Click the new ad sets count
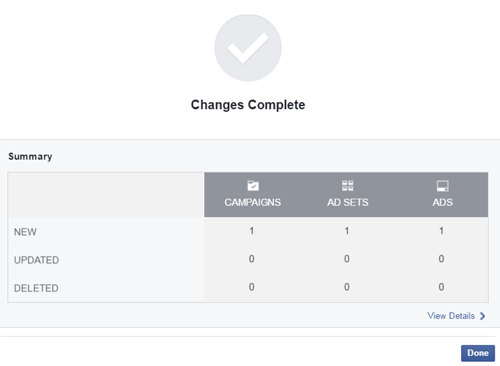The width and height of the screenshot is (500, 366). coord(347,231)
